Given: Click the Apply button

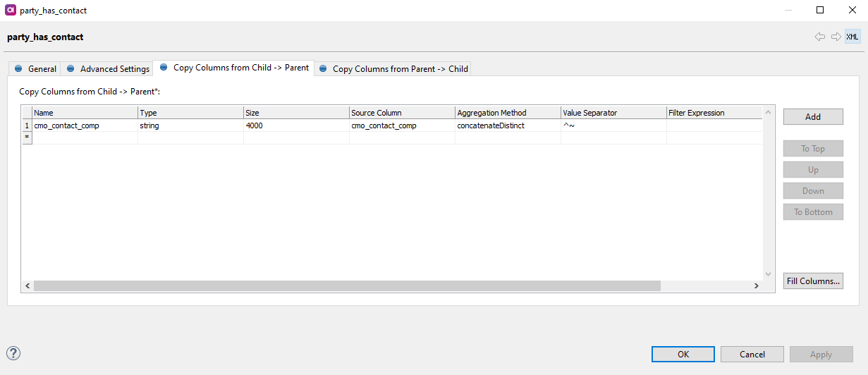Looking at the screenshot, I should [821, 355].
